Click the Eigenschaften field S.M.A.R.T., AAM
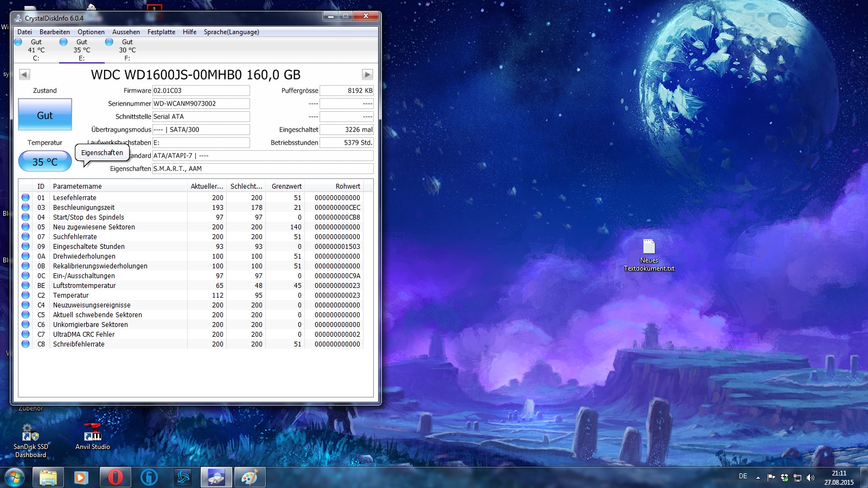The width and height of the screenshot is (868, 488). [263, 169]
